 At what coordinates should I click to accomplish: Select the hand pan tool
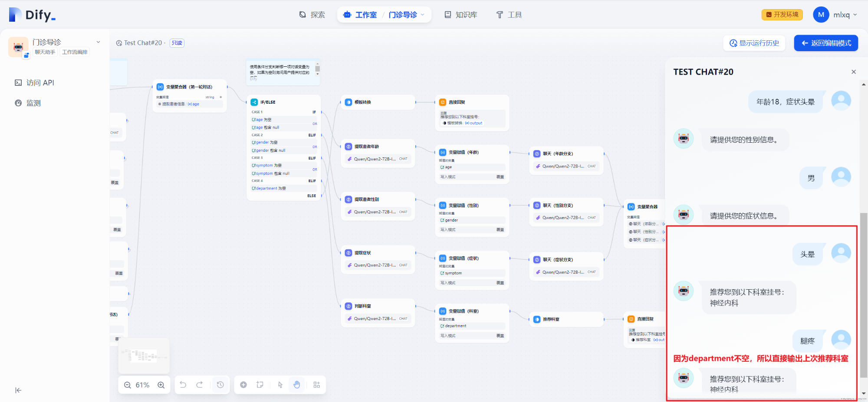(297, 385)
